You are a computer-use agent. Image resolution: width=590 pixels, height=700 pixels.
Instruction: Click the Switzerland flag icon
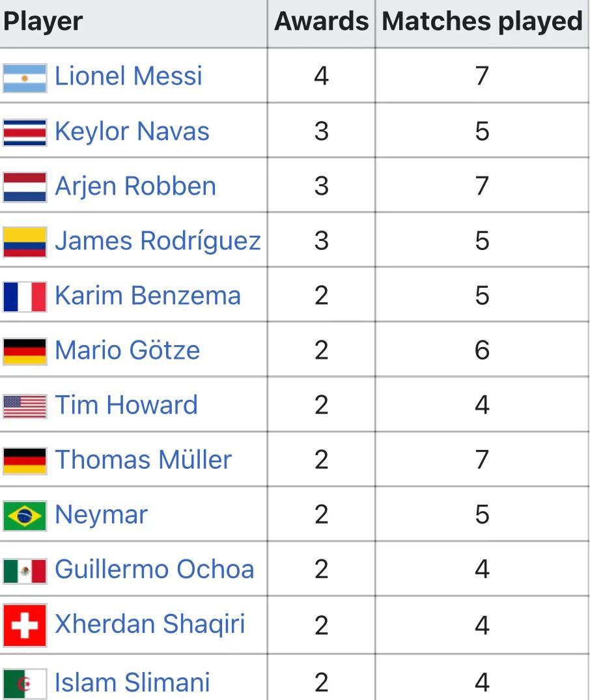click(x=25, y=626)
